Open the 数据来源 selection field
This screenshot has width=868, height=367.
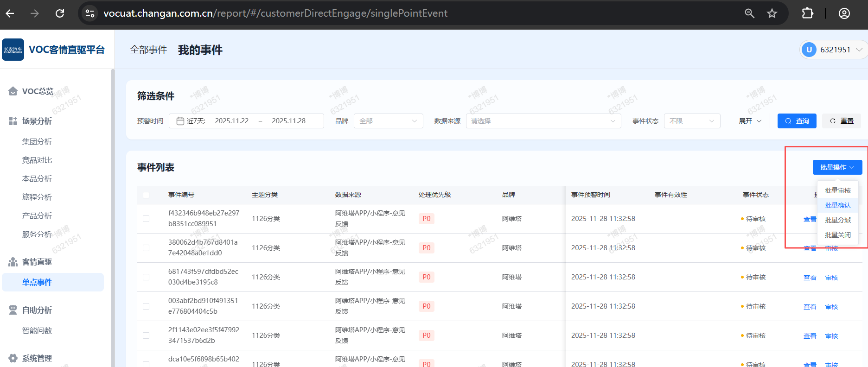click(x=543, y=121)
